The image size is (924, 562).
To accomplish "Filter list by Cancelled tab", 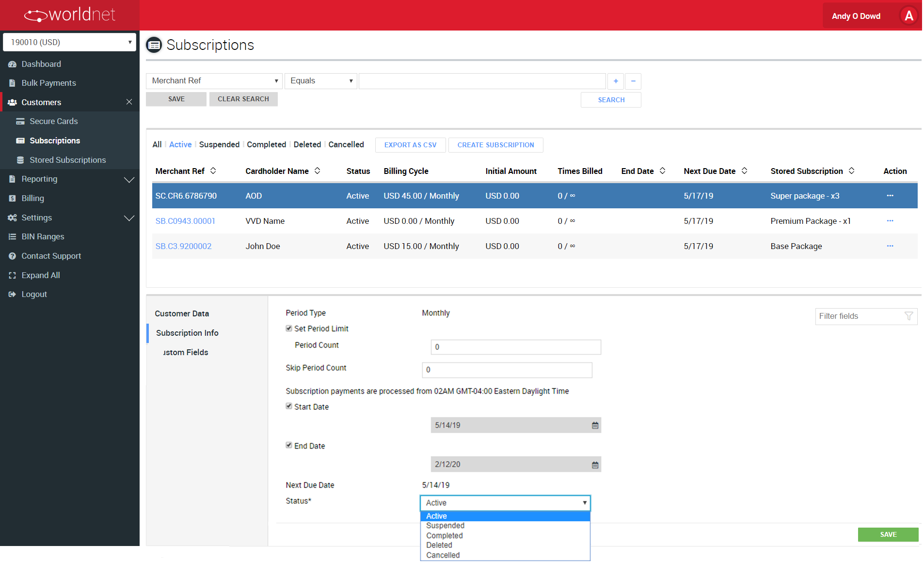I will click(346, 144).
